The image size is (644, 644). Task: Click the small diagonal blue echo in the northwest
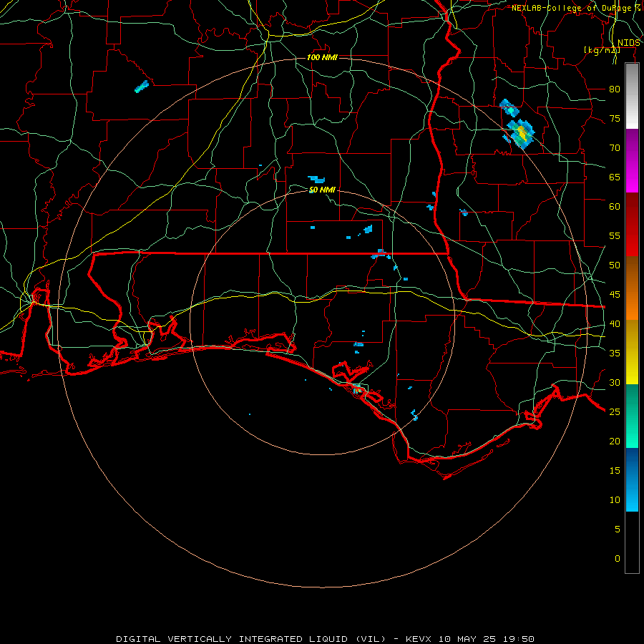click(x=142, y=87)
